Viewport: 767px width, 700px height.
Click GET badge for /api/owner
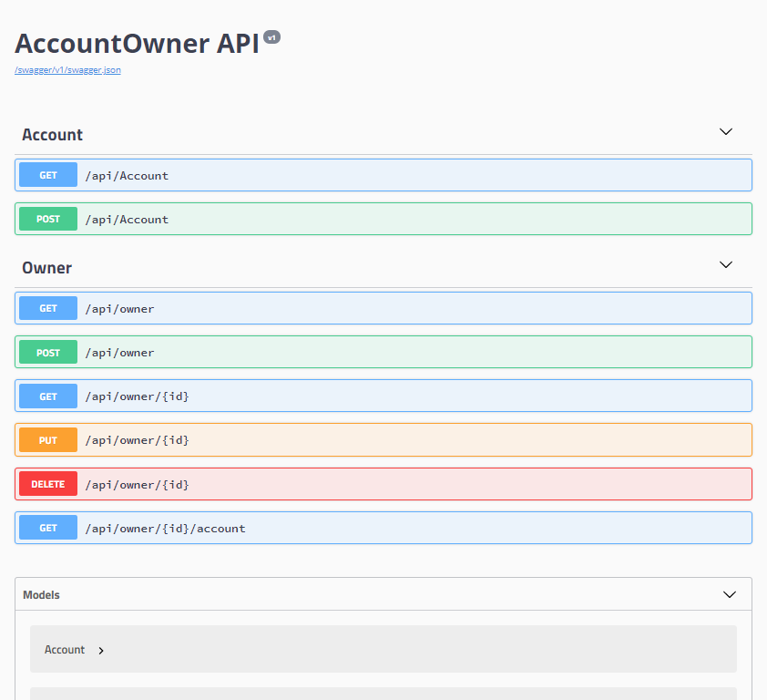pos(48,309)
